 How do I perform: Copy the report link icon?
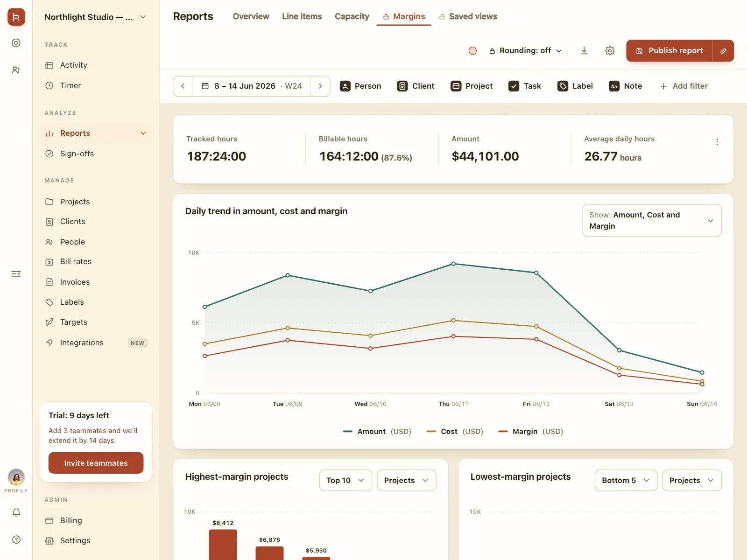[723, 50]
